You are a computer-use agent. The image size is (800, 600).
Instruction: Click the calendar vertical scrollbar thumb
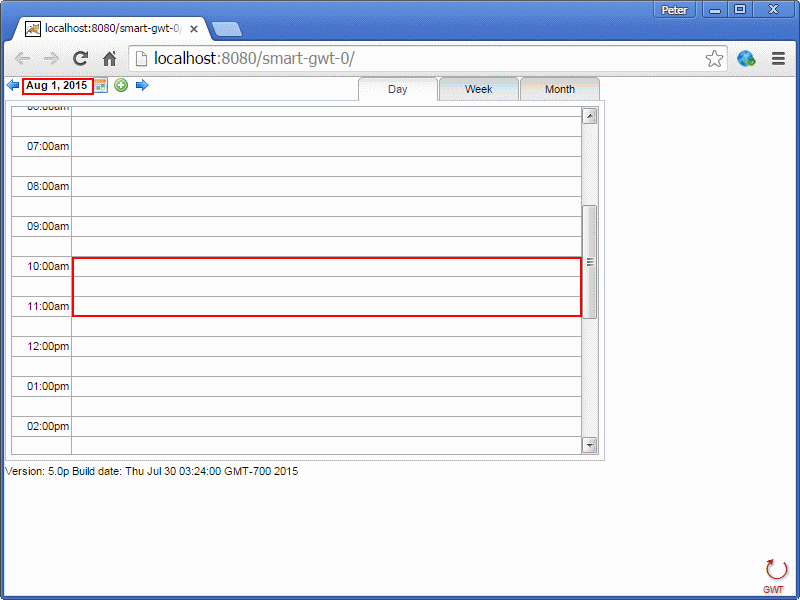[x=589, y=262]
